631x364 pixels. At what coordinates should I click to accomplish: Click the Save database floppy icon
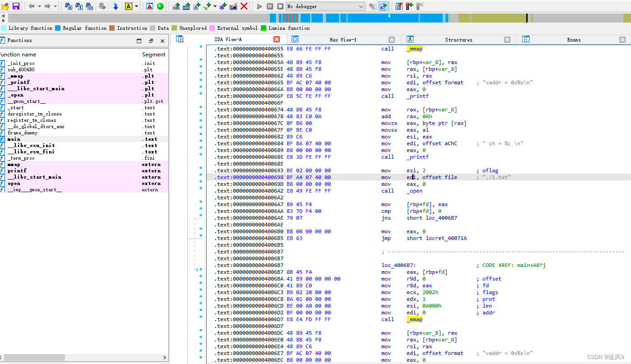16,6
